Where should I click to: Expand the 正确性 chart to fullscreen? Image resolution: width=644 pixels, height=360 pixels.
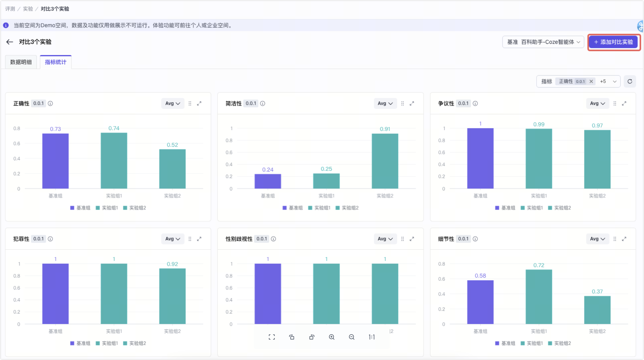coord(199,103)
